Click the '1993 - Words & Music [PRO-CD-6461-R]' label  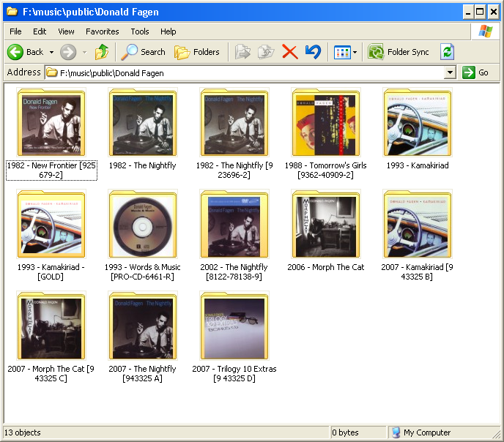point(142,272)
